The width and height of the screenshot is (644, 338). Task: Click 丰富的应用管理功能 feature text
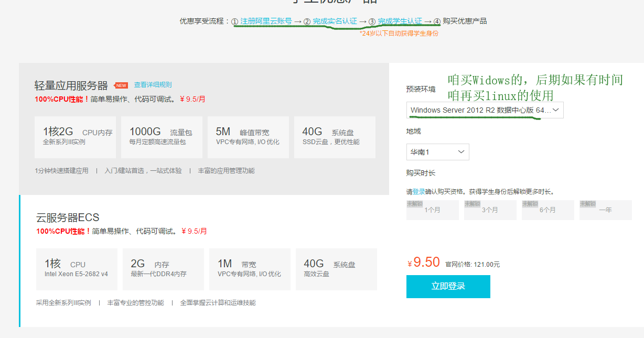[x=226, y=171]
